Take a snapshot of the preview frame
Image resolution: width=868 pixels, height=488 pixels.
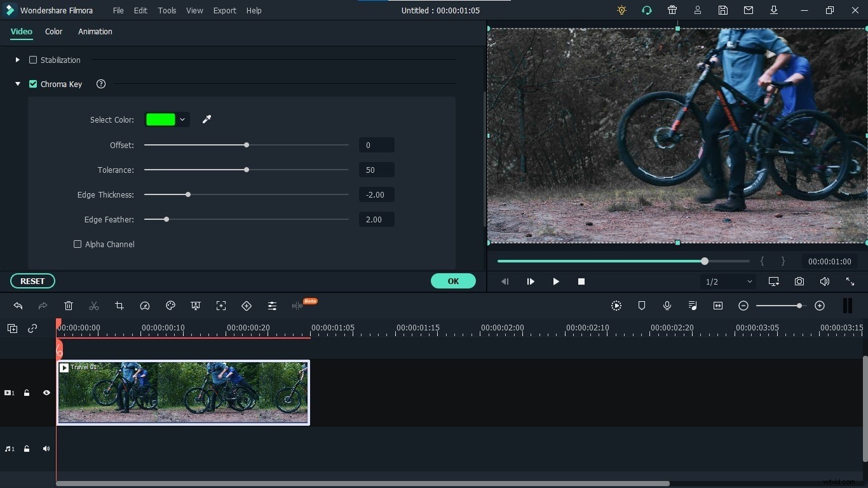(x=799, y=281)
